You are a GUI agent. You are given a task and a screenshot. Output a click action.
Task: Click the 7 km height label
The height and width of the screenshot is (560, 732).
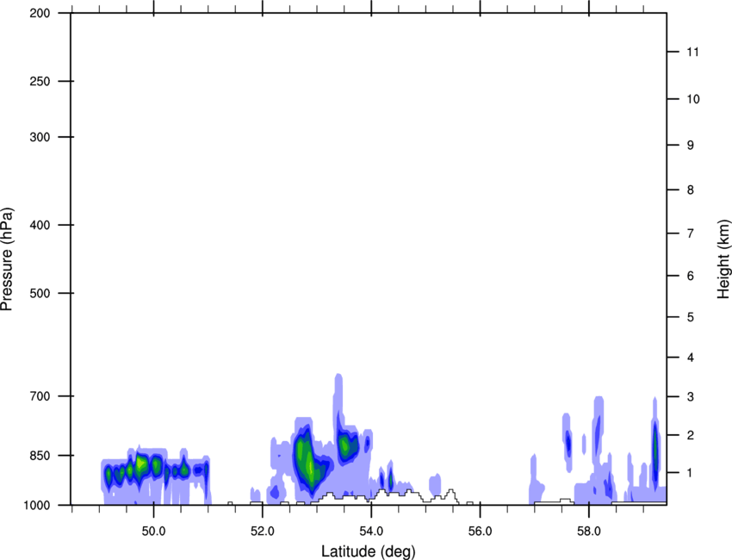pos(691,233)
